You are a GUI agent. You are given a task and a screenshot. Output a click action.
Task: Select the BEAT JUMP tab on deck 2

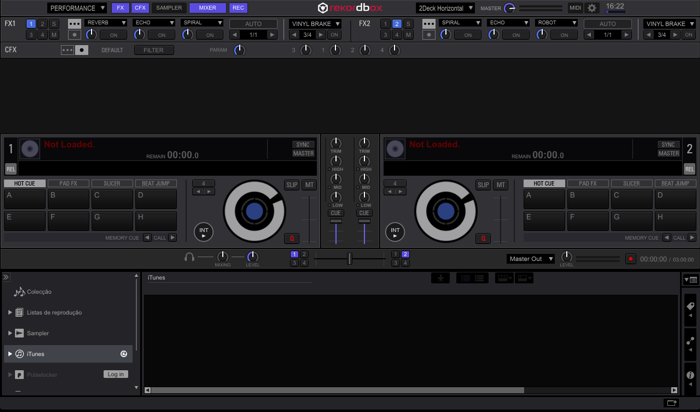675,183
